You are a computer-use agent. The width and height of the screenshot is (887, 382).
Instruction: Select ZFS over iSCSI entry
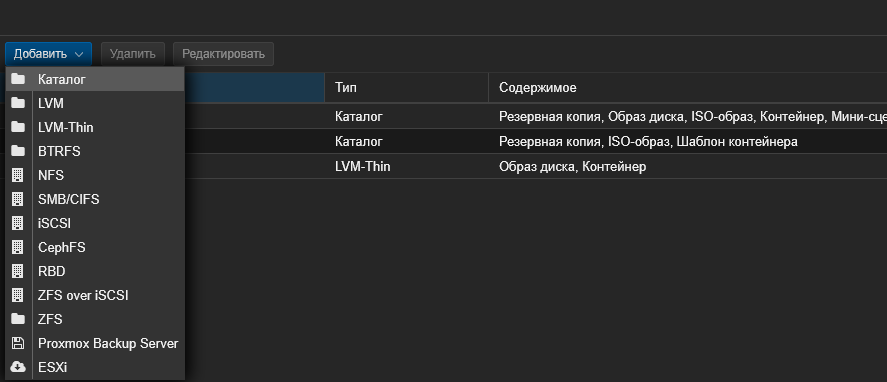tap(95, 295)
